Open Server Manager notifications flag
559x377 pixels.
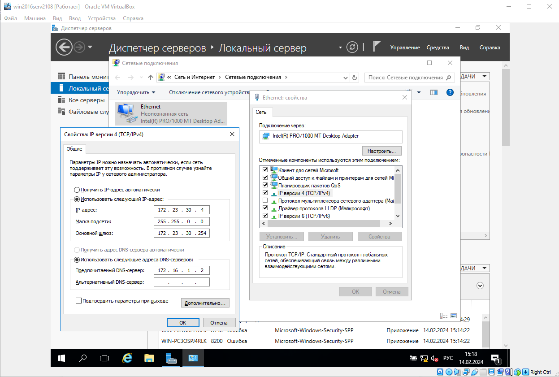(376, 47)
